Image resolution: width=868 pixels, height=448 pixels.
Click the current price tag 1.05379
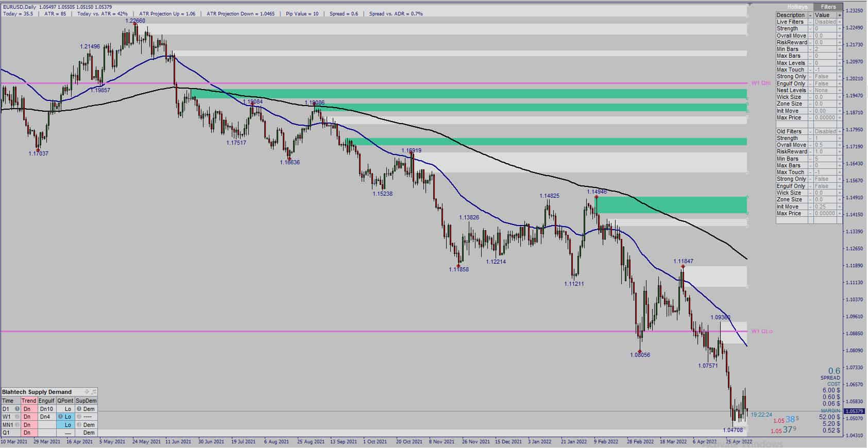pyautogui.click(x=855, y=411)
